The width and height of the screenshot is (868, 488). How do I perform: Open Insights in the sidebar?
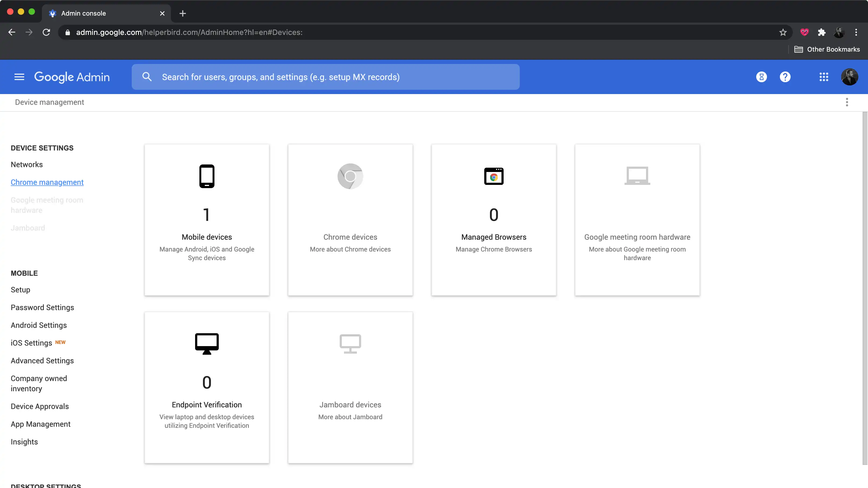tap(24, 442)
